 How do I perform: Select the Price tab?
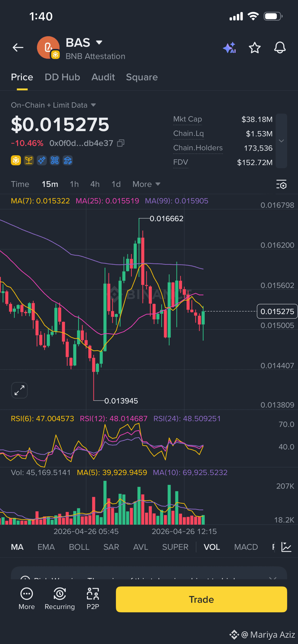click(22, 77)
